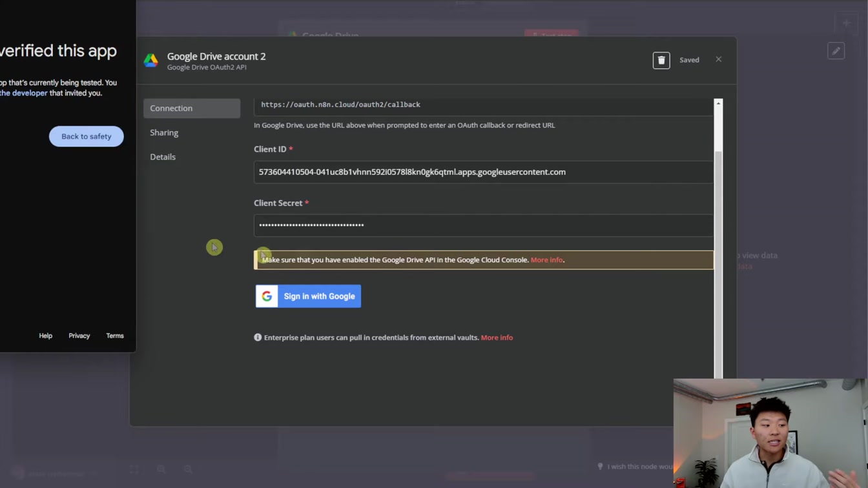
Task: Open More info link about Drive API
Action: tap(546, 260)
